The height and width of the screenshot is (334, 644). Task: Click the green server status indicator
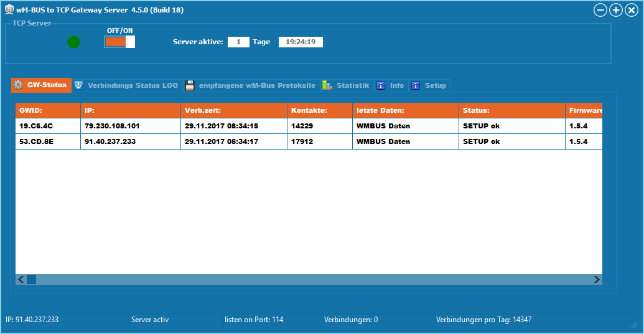[73, 42]
